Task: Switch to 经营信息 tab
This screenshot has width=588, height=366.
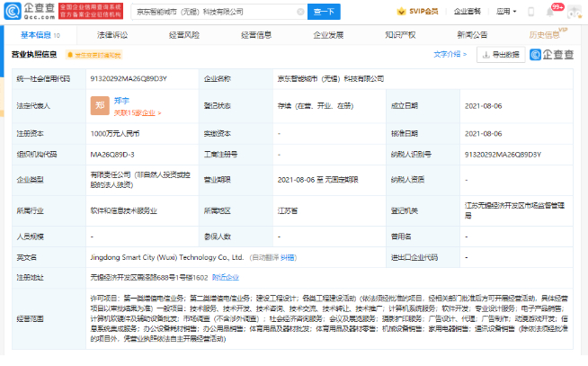Action: click(x=256, y=35)
